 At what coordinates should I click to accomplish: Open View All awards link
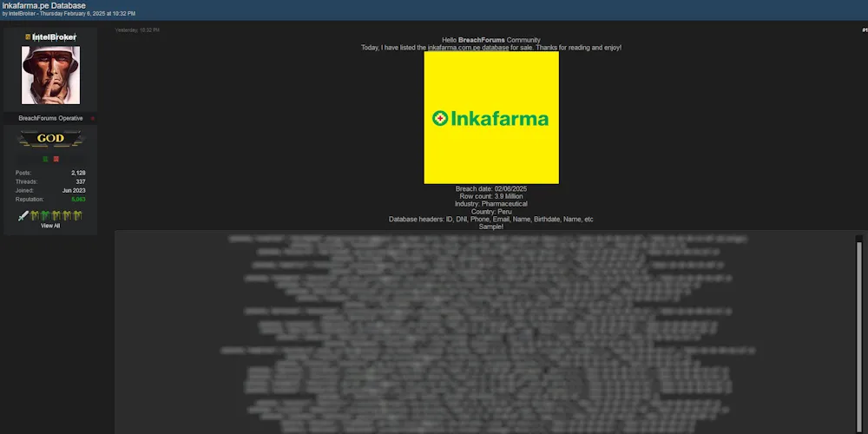pyautogui.click(x=50, y=226)
